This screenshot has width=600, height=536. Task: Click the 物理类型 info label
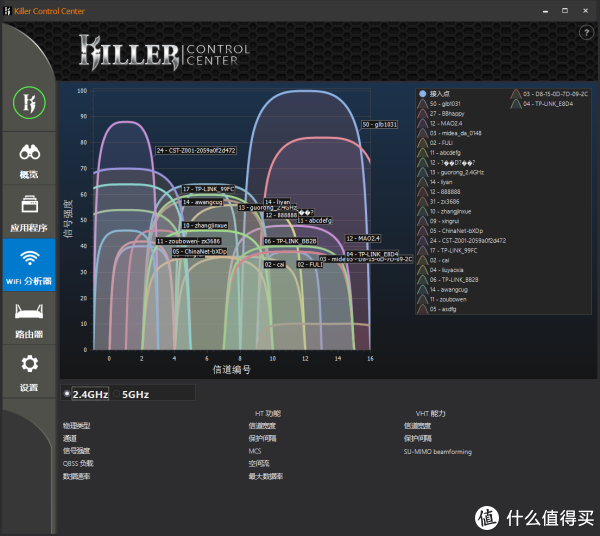[77, 425]
